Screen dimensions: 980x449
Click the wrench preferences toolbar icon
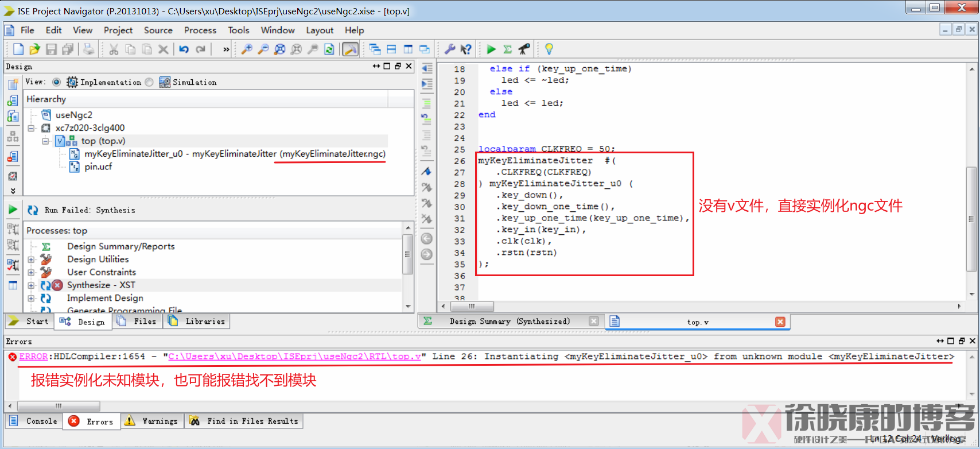point(450,49)
